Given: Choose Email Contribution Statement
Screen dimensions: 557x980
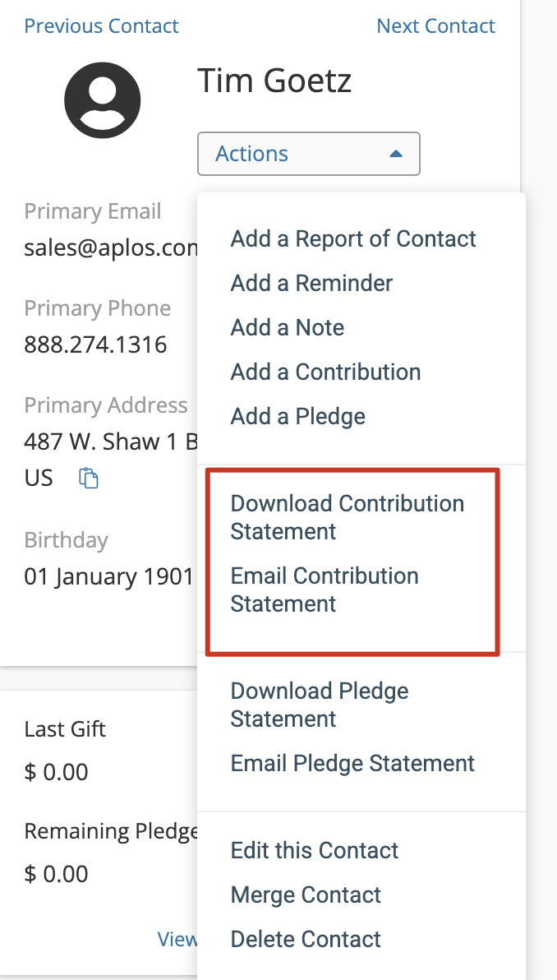Looking at the screenshot, I should click(325, 590).
